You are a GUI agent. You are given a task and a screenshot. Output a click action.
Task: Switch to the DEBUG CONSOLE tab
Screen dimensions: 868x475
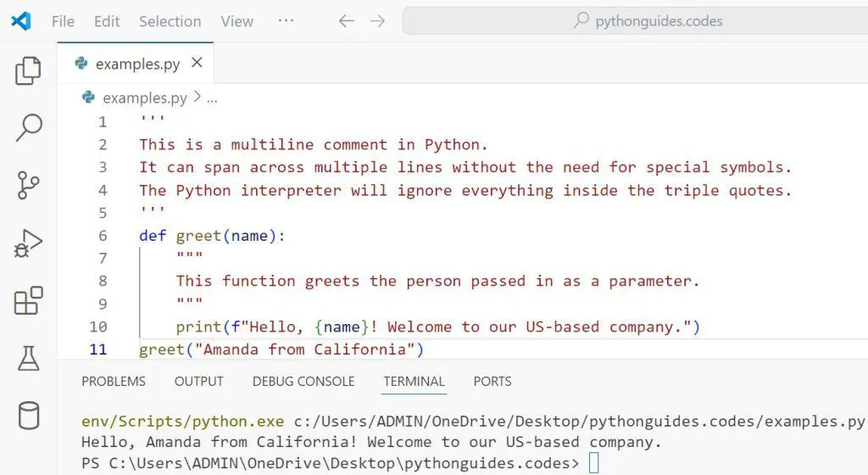(303, 381)
